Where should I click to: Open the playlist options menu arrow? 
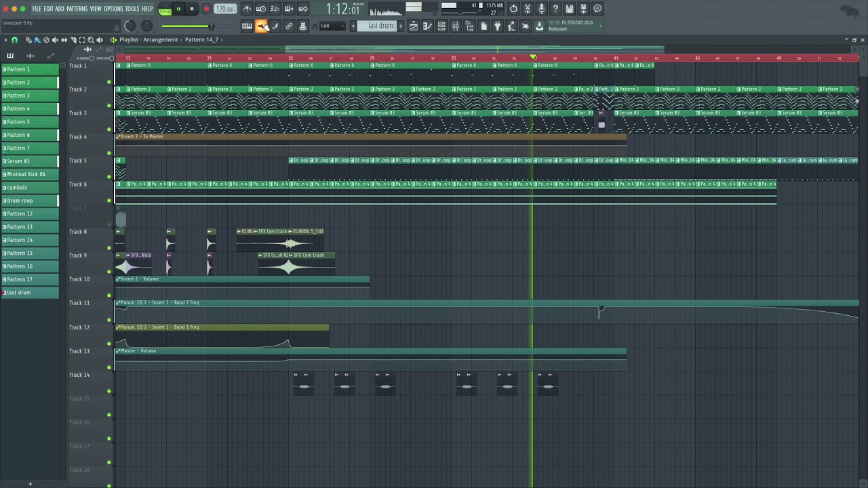[x=5, y=40]
